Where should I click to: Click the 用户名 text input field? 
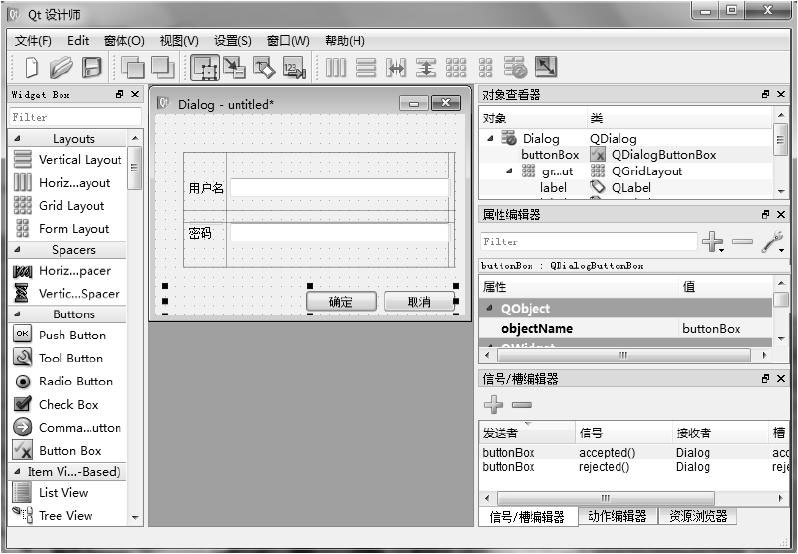(339, 188)
